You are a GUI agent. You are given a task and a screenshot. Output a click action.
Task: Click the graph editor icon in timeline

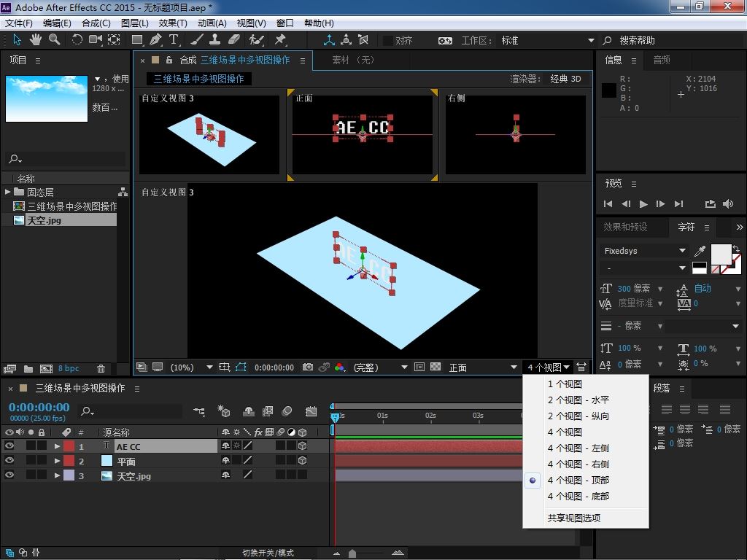[x=311, y=411]
